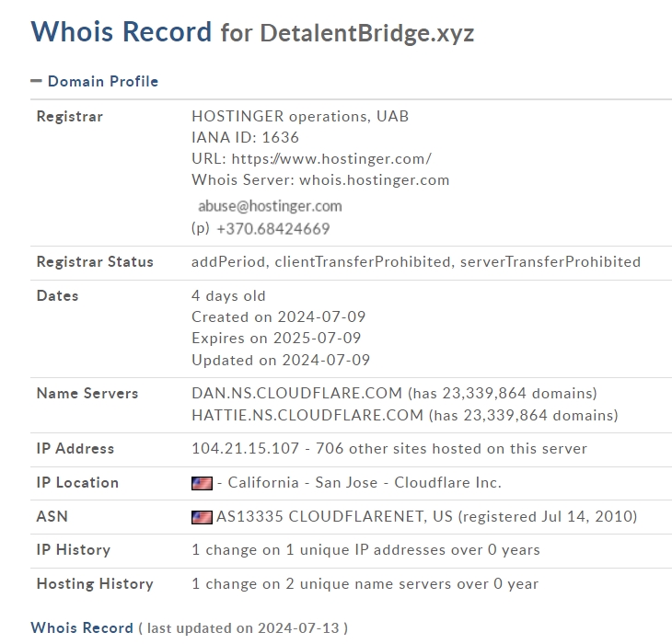Click HOSTINGER operations, UAB registrar name
The image size is (672, 644).
coord(300,117)
